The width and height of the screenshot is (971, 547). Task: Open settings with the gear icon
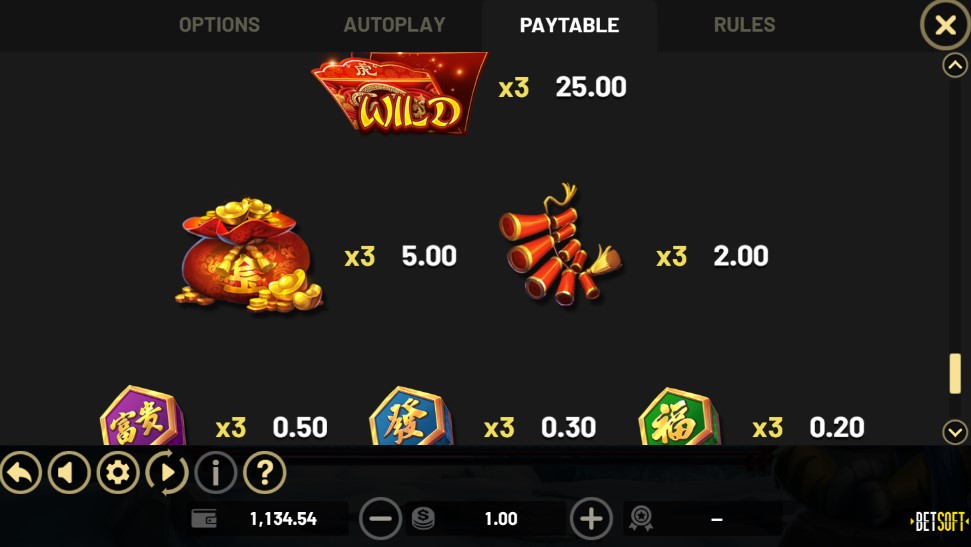coord(118,473)
